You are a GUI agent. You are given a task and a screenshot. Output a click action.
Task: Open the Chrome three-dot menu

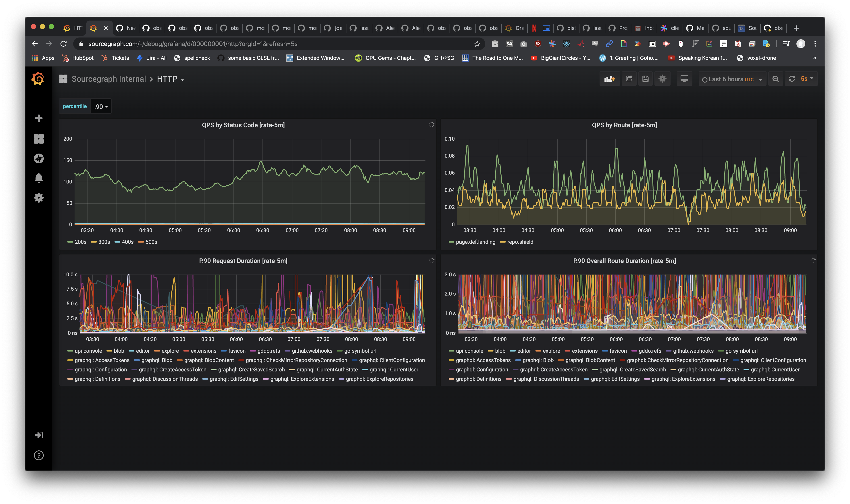pos(815,44)
